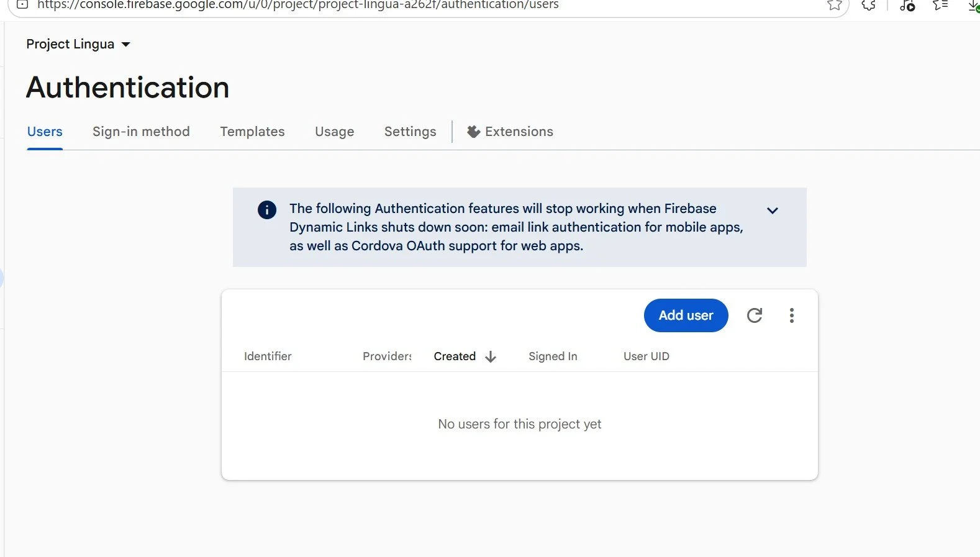980x557 pixels.
Task: Click the browser media control icon
Action: coord(907,5)
